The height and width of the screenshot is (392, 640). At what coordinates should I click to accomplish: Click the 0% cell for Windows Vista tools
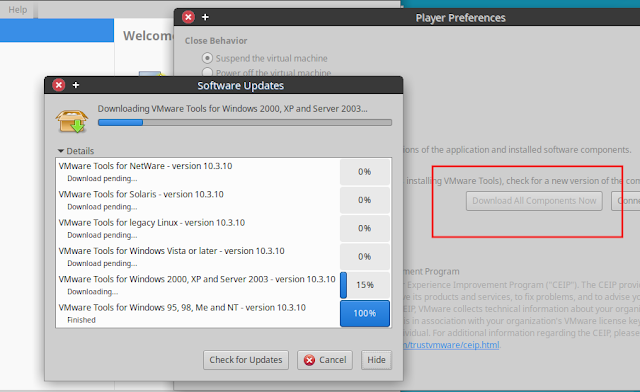(x=365, y=256)
